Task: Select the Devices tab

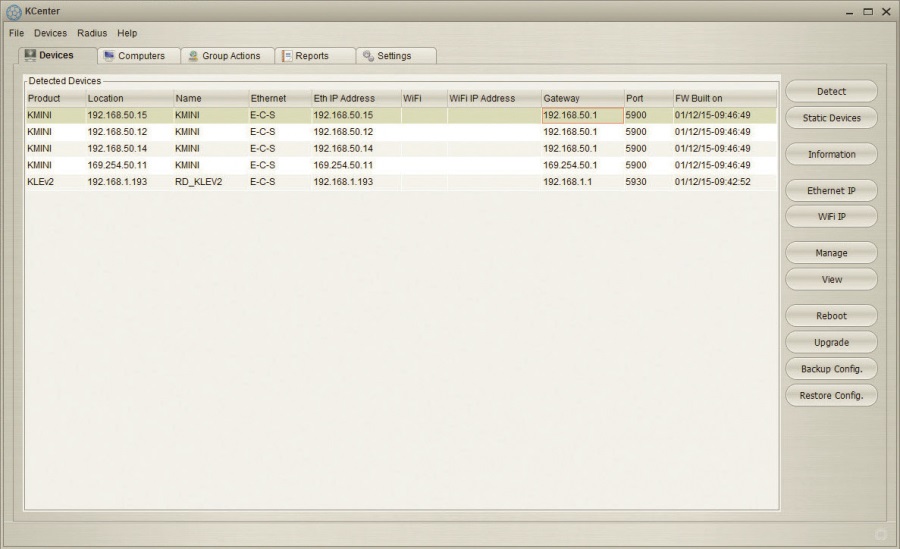Action: point(57,55)
